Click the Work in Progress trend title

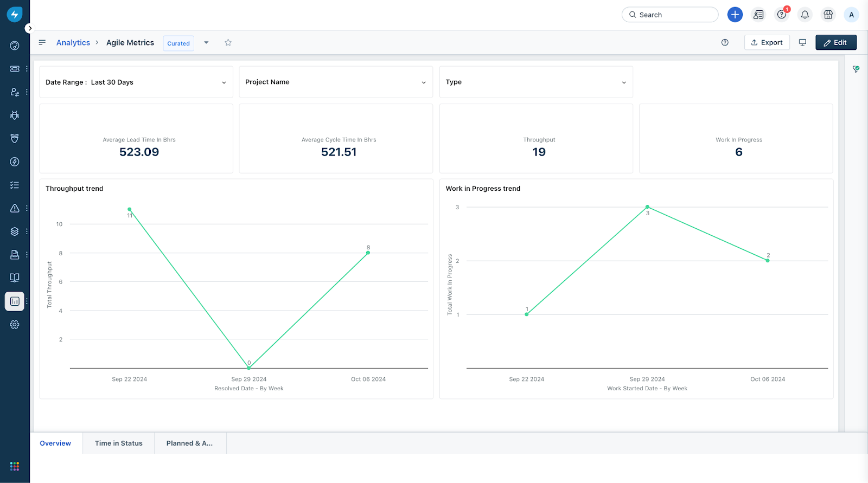(483, 189)
